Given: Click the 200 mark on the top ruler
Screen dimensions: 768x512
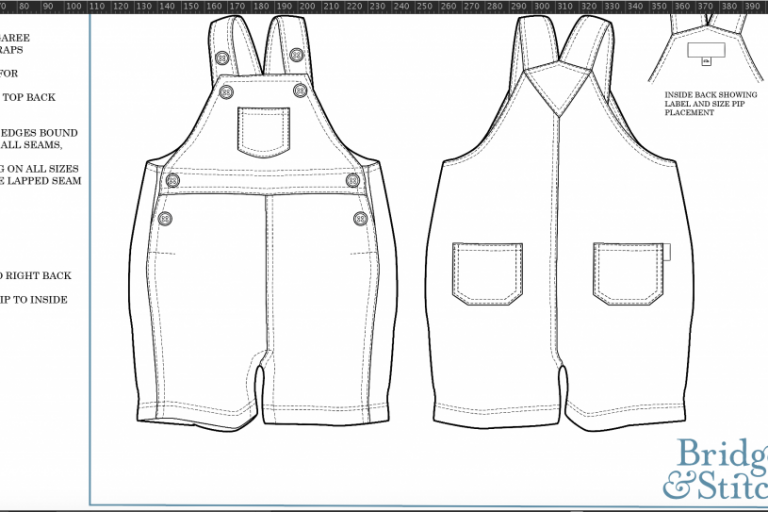Looking at the screenshot, I should (307, 6).
